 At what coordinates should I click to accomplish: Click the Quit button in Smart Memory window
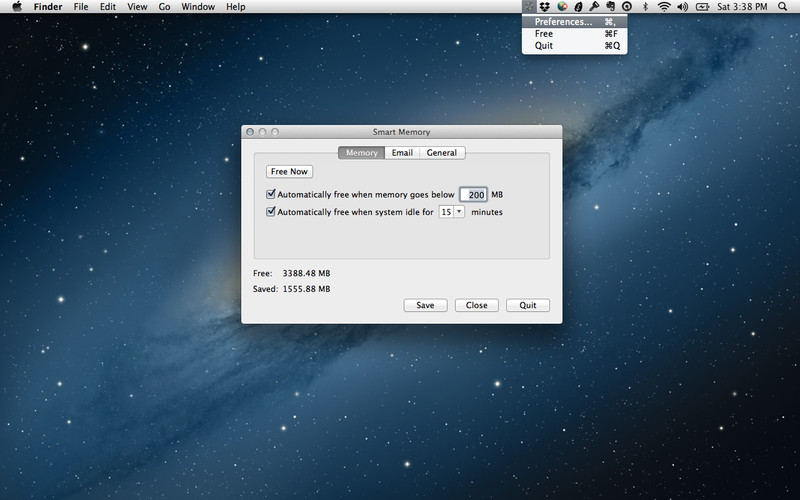[x=528, y=305]
